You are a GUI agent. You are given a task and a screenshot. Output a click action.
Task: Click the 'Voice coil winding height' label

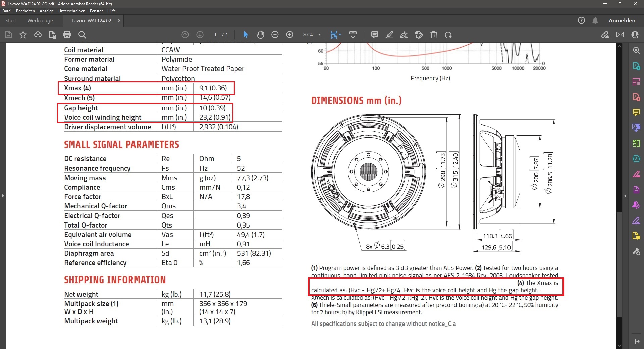coord(103,117)
